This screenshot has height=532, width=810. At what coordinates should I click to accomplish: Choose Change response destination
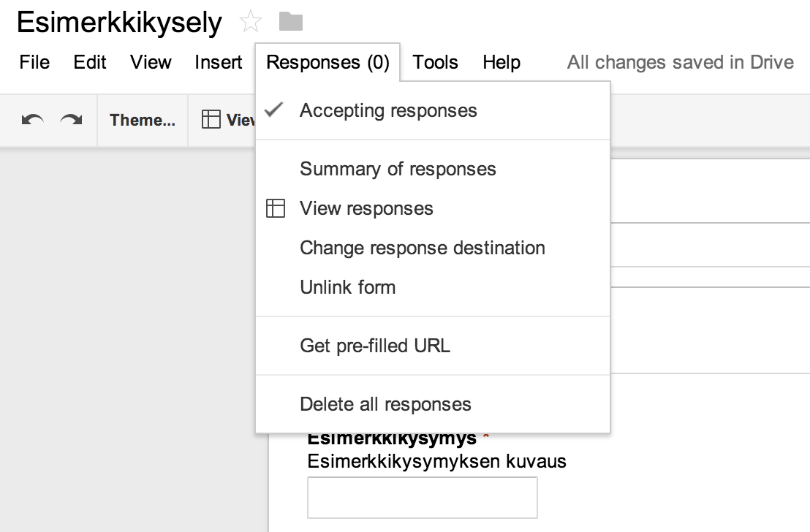pos(422,248)
